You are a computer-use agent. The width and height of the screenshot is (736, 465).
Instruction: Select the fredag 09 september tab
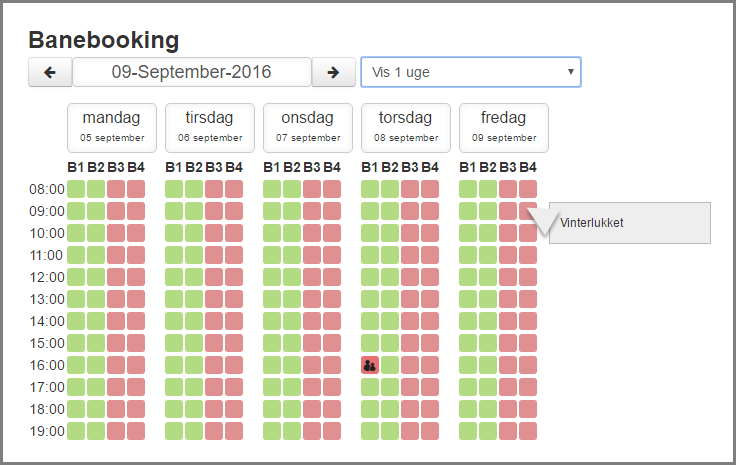click(x=504, y=127)
